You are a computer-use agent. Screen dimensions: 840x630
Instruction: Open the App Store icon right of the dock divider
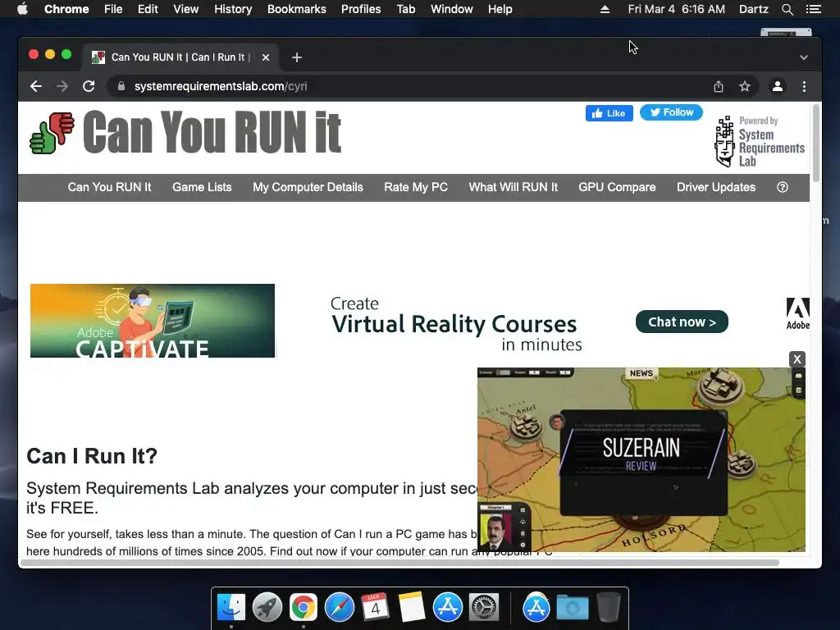point(536,608)
